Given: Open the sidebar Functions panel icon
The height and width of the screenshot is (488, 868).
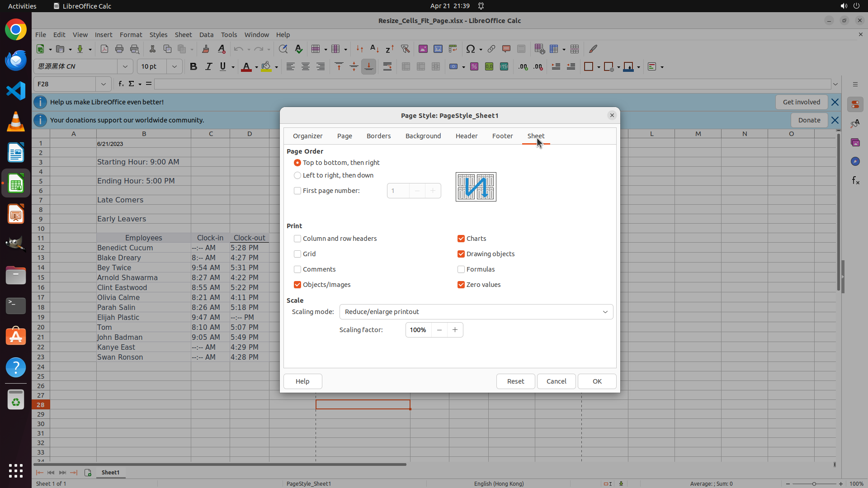Looking at the screenshot, I should (x=855, y=181).
